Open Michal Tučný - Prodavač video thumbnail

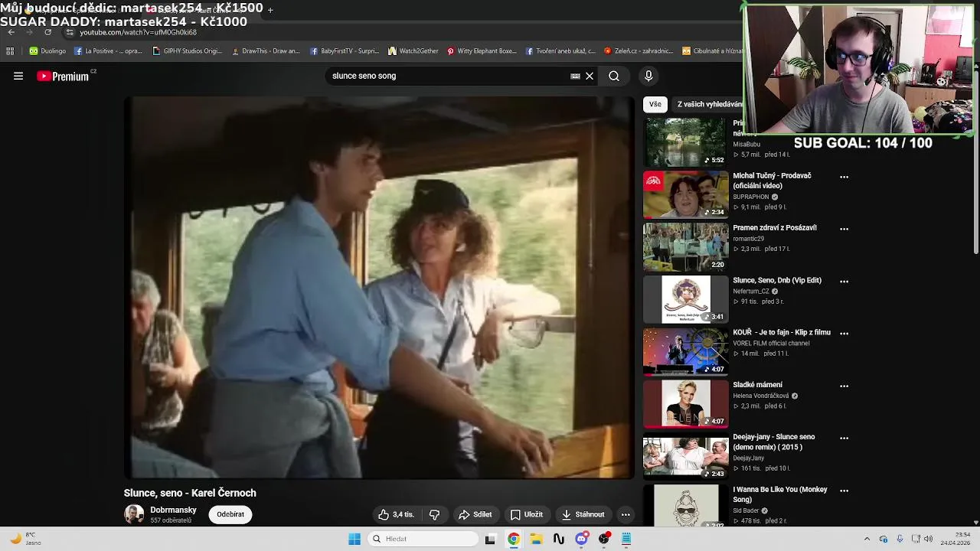coord(686,194)
